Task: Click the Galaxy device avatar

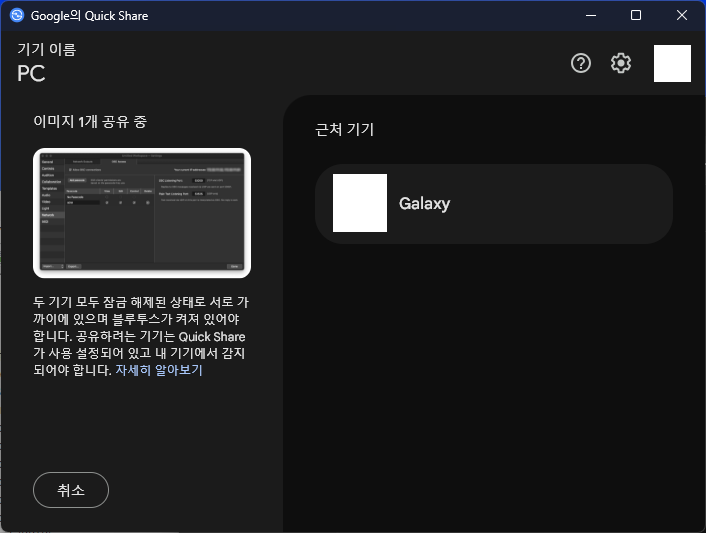Action: 360,203
